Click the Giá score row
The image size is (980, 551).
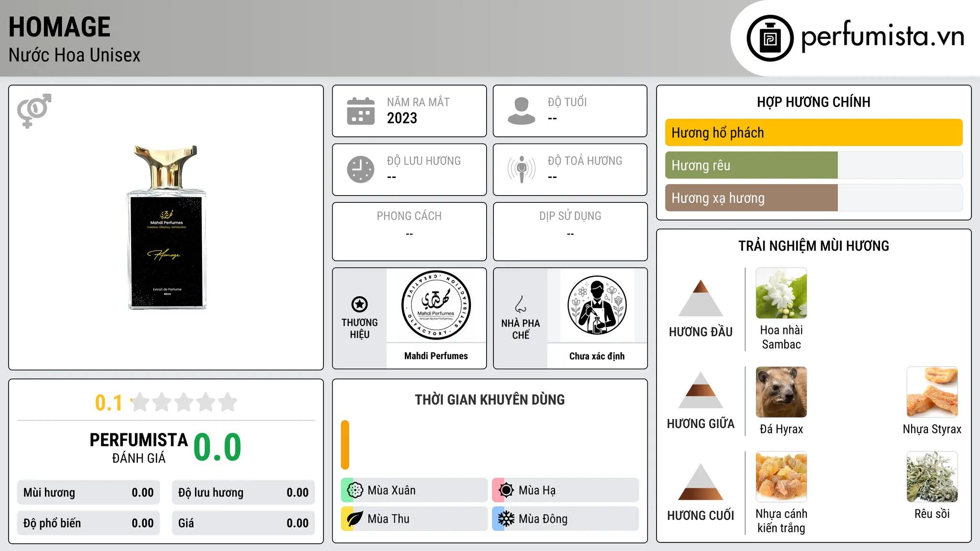243,523
